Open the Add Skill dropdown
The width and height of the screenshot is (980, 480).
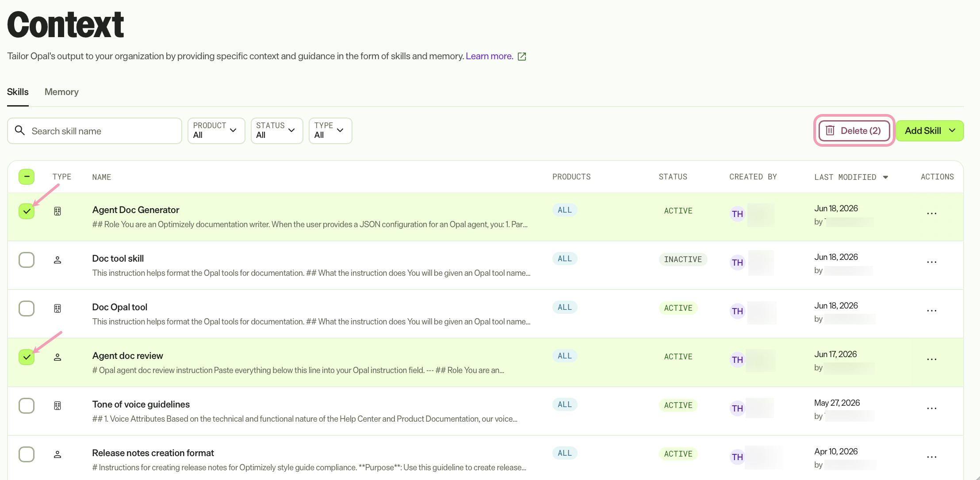click(x=930, y=131)
